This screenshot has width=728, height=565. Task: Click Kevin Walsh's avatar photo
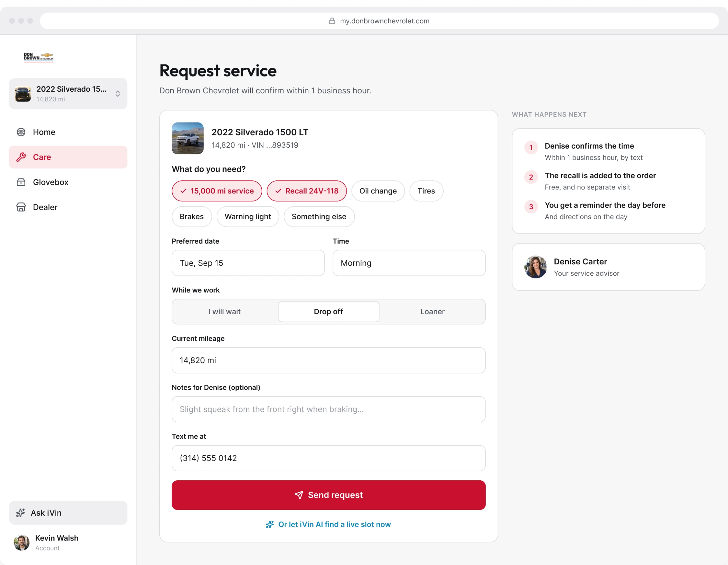(22, 543)
